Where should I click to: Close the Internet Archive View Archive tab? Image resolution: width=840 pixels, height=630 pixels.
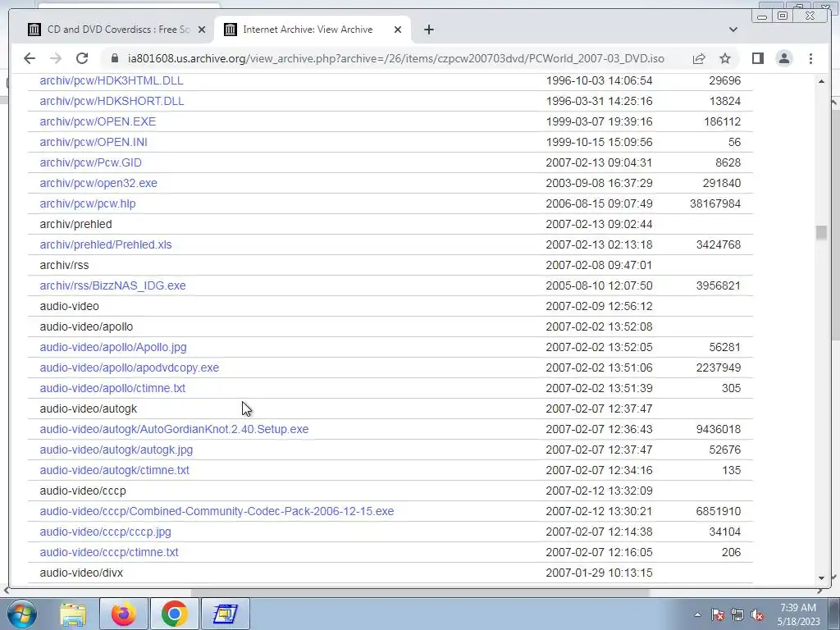coord(398,30)
